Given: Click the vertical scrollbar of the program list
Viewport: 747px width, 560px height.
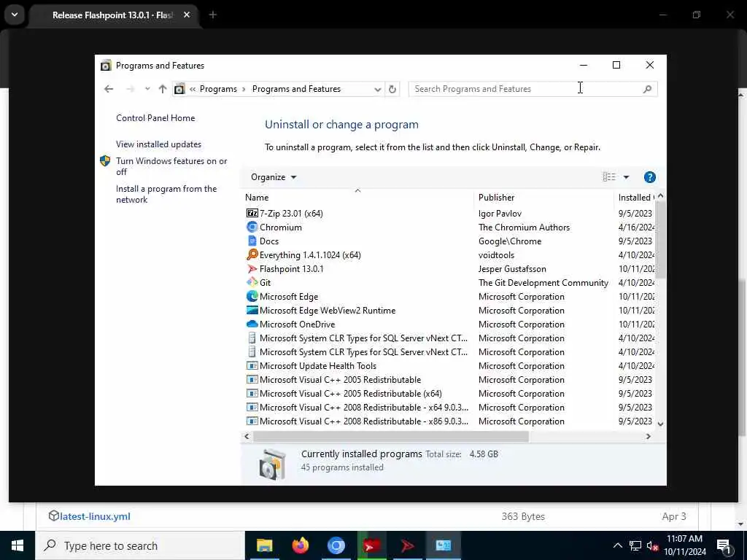Looking at the screenshot, I should [x=660, y=240].
